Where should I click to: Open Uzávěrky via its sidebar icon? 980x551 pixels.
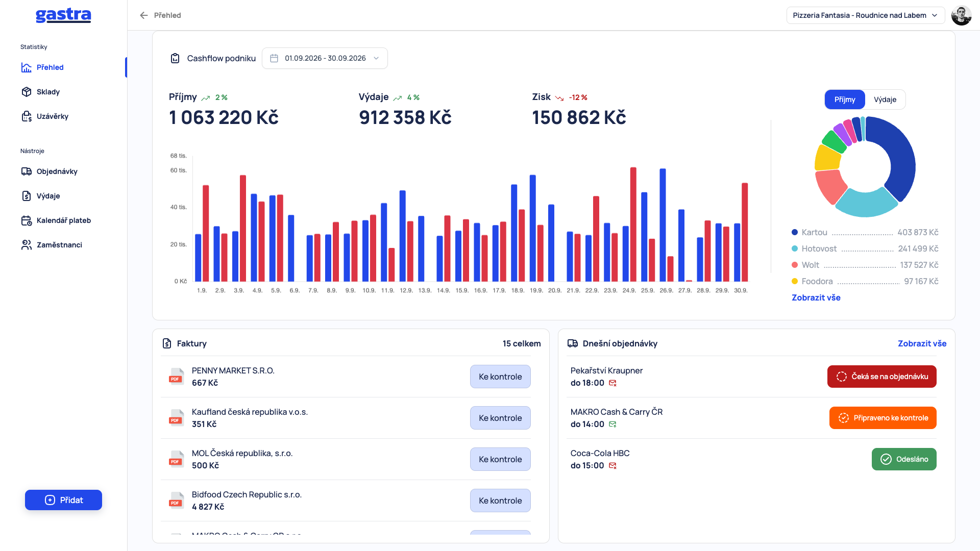pos(27,116)
